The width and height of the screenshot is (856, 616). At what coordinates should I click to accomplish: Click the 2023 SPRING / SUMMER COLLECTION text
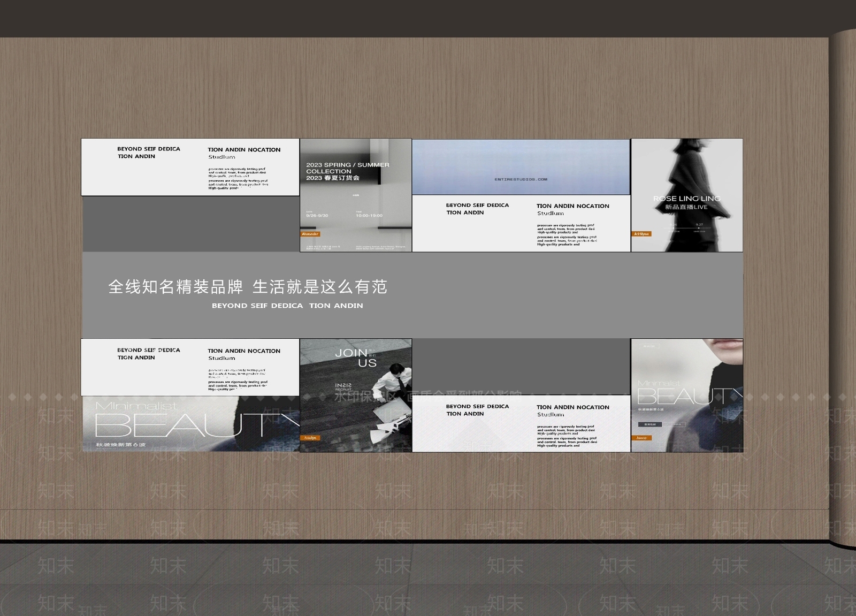(348, 168)
